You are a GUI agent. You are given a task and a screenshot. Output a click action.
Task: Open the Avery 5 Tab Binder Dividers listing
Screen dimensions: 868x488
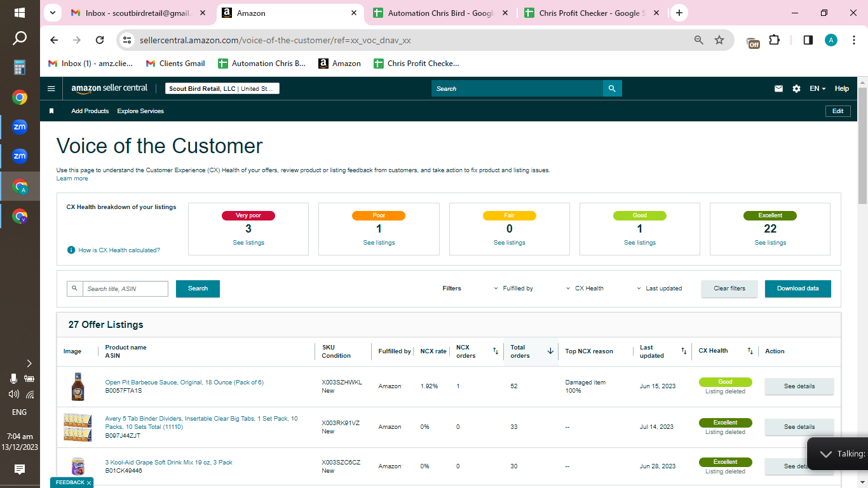(x=201, y=423)
